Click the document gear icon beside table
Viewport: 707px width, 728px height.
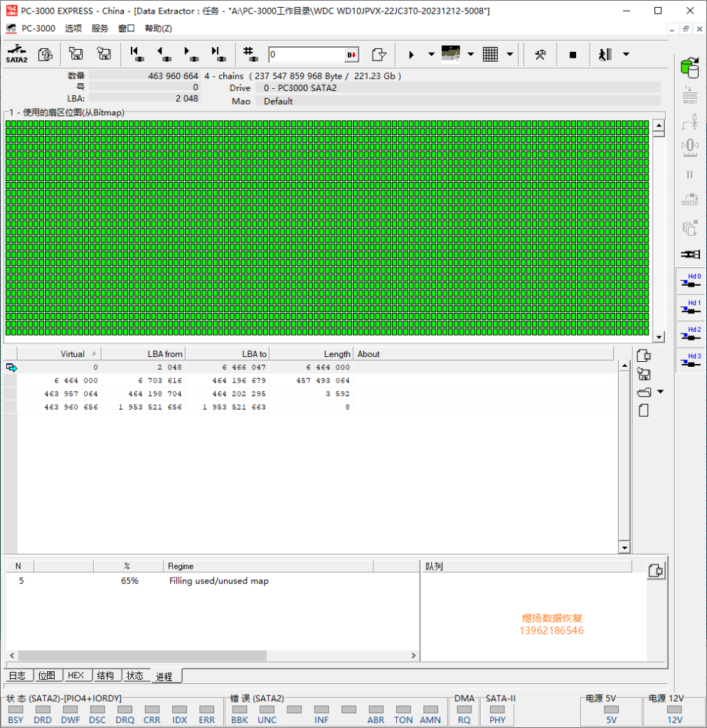pyautogui.click(x=644, y=355)
